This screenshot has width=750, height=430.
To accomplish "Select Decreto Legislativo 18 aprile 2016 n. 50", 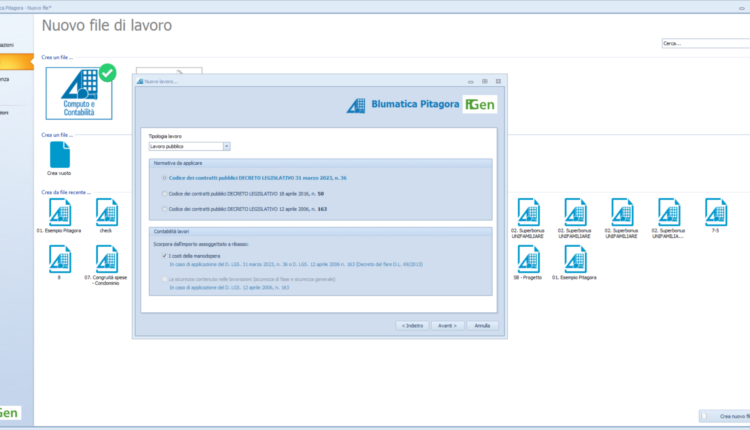I will click(x=165, y=194).
